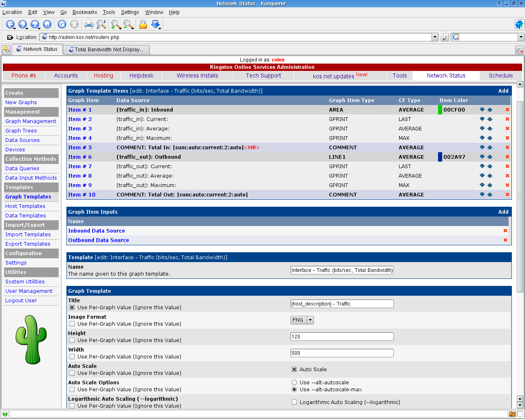This screenshot has height=420, width=525.
Task: Open the Item # 5 link
Action: [80, 147]
